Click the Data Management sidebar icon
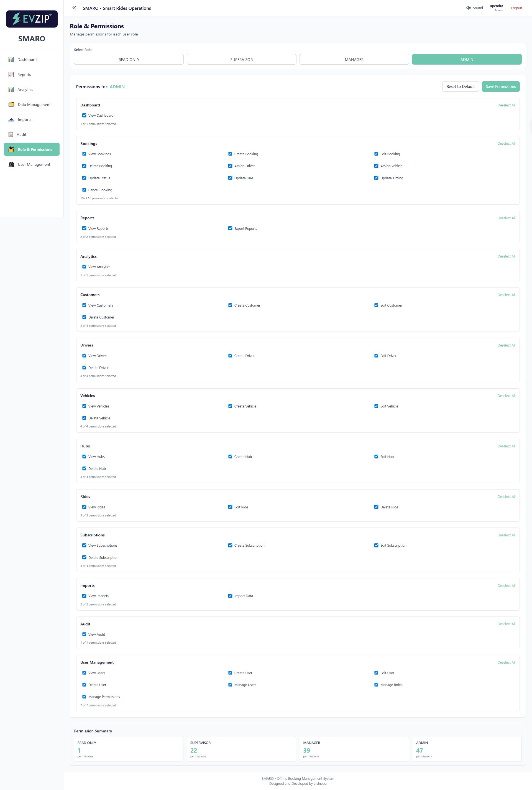 [x=11, y=104]
